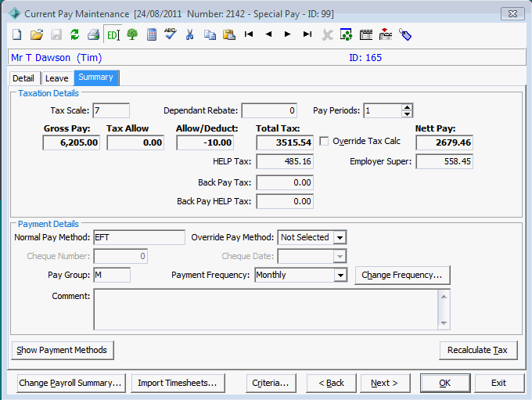
Task: Go to the last record
Action: click(307, 34)
